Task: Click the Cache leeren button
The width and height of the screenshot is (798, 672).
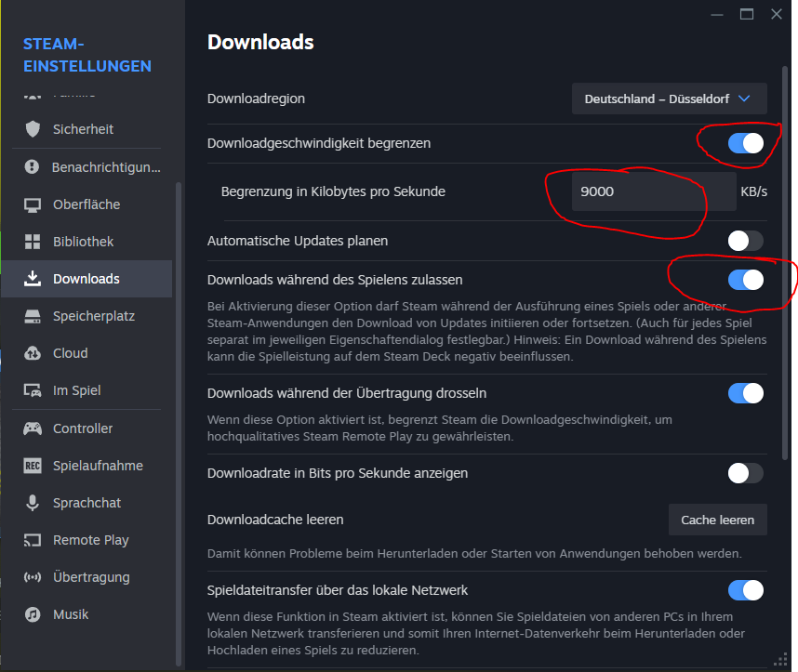Action: [x=718, y=520]
